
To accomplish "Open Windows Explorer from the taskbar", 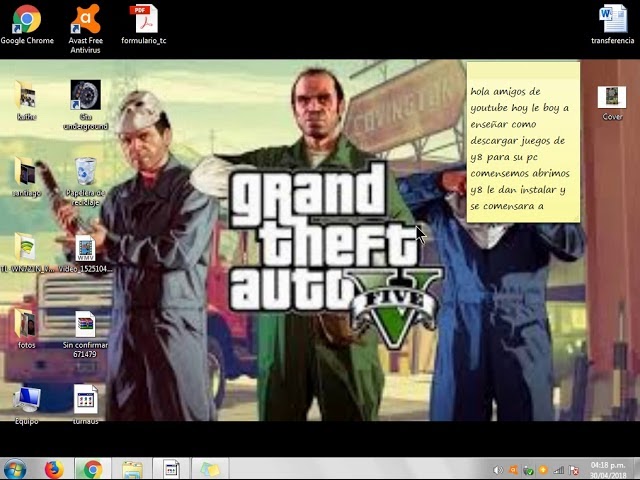I will click(132, 469).
